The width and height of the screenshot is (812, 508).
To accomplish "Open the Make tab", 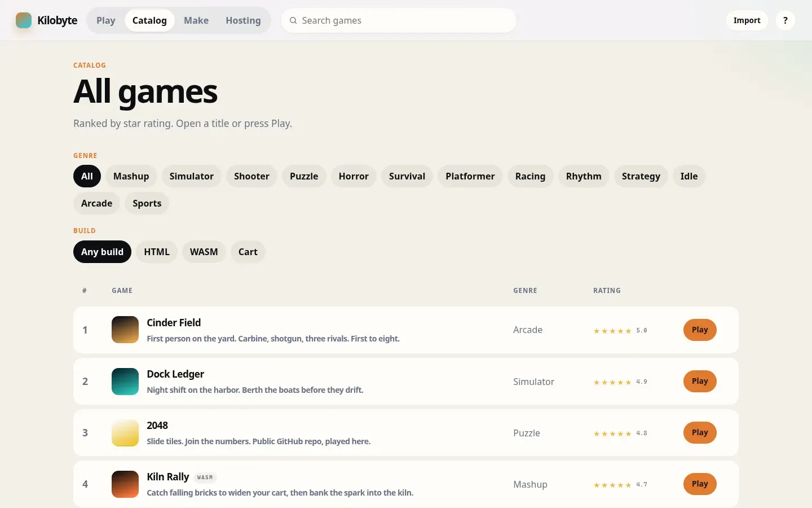I will click(196, 20).
